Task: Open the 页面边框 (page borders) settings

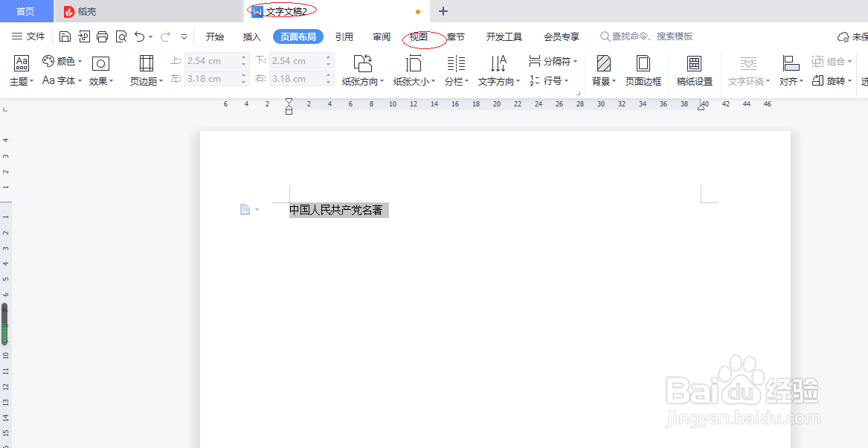Action: point(643,71)
